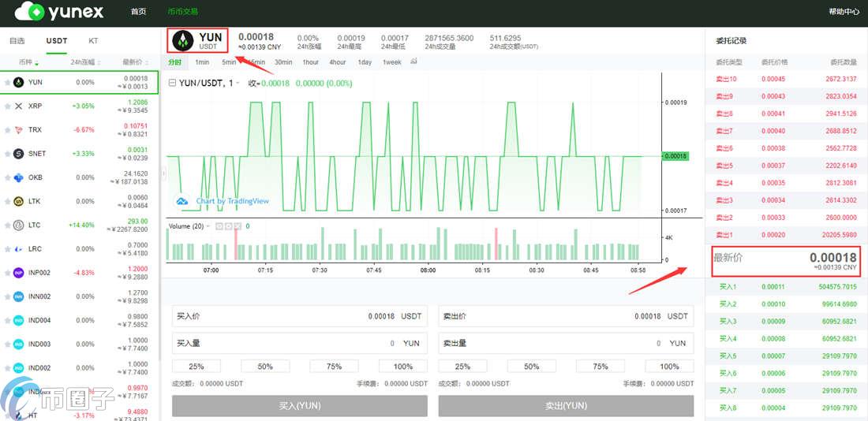The height and width of the screenshot is (421, 868).
Task: Switch to the KT market tab
Action: (x=93, y=41)
